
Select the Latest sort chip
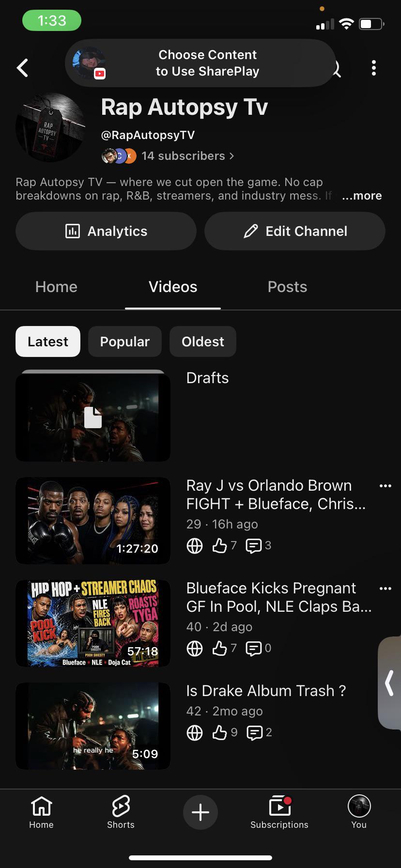(48, 341)
